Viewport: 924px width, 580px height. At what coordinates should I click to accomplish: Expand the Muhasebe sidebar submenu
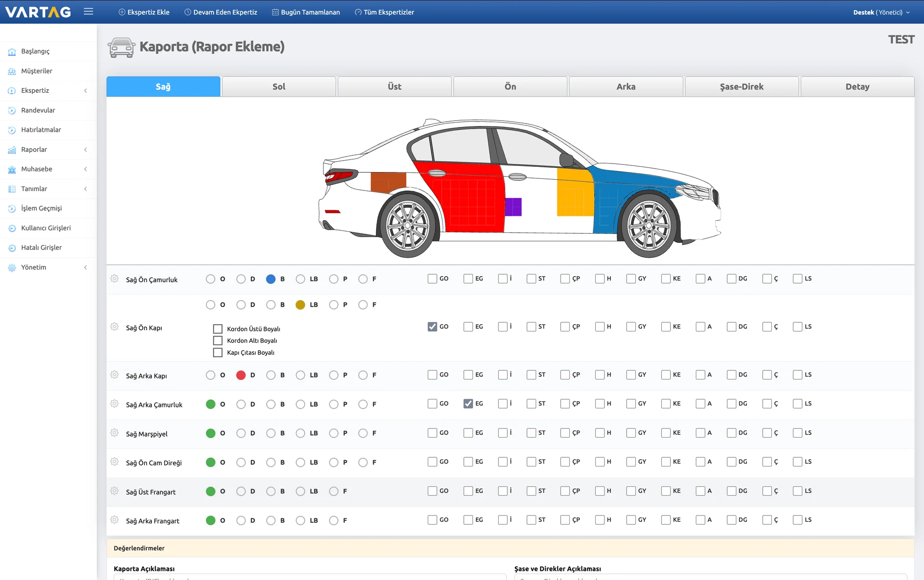click(x=86, y=169)
